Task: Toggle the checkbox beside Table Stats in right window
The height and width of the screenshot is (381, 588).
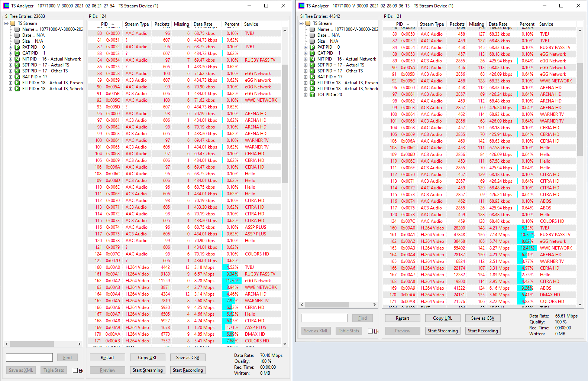Action: click(370, 331)
